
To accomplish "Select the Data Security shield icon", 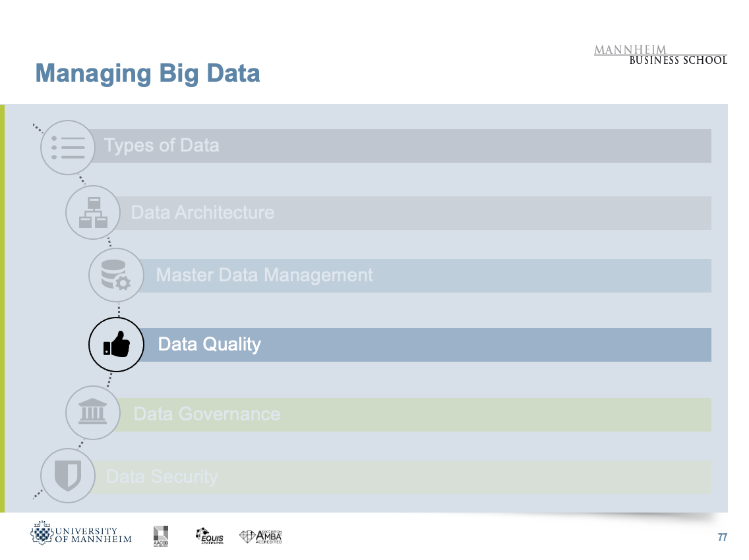I will coord(68,475).
